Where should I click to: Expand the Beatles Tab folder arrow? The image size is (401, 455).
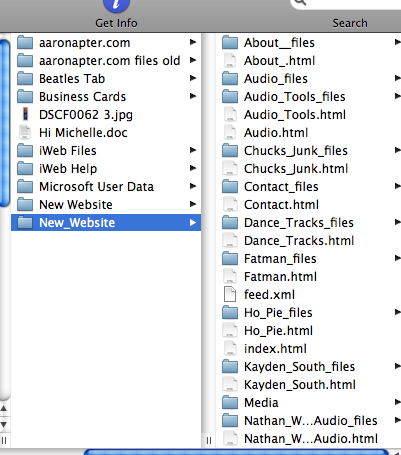(193, 78)
